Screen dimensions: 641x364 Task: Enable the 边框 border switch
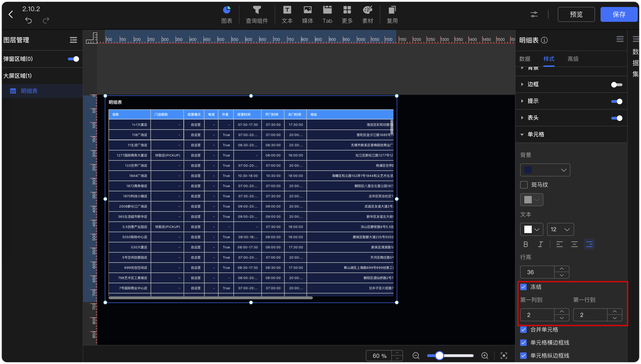(616, 85)
